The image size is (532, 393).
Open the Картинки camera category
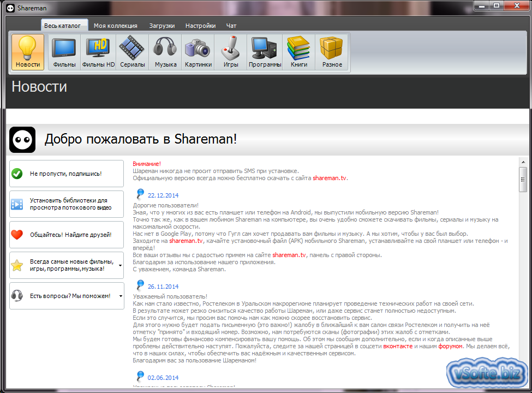coord(198,52)
